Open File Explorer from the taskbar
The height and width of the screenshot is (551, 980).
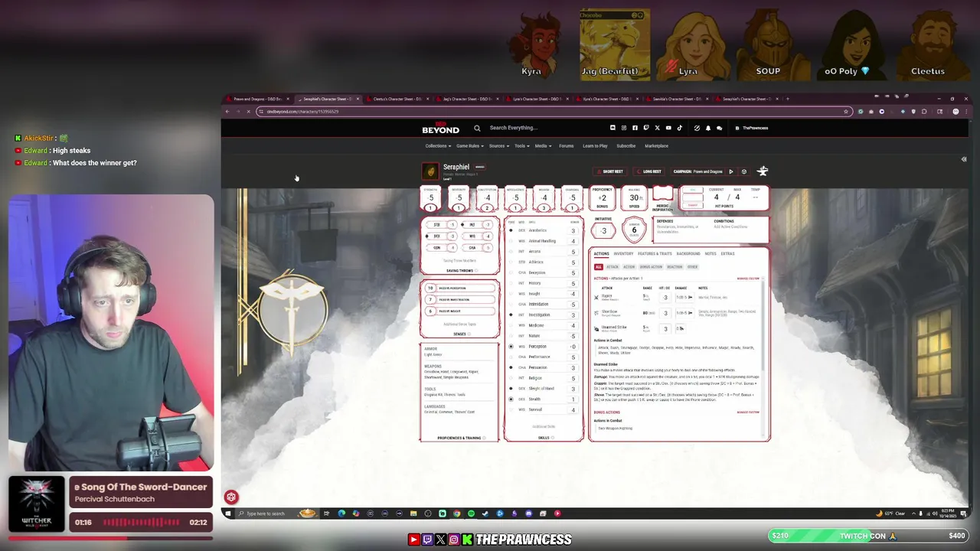tap(413, 514)
